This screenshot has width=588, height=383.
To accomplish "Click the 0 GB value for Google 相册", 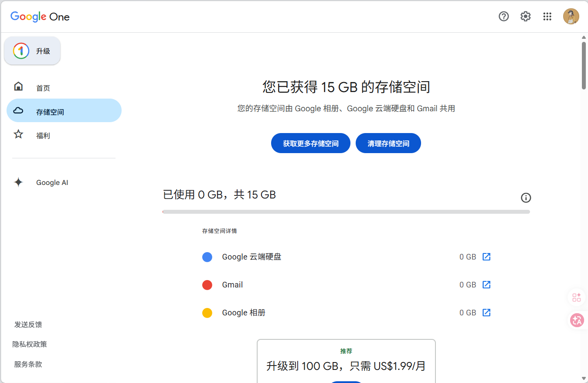I will tap(468, 313).
